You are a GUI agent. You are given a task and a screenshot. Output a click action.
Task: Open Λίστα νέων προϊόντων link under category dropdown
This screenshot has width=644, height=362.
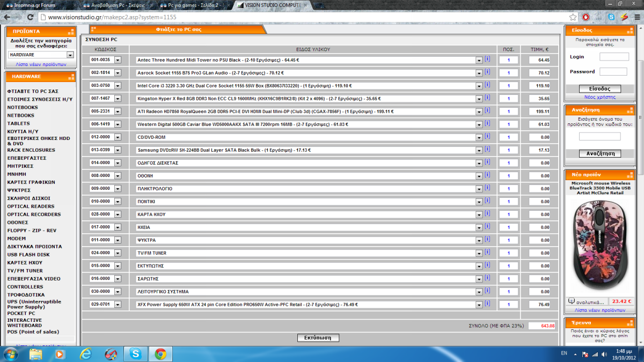41,64
